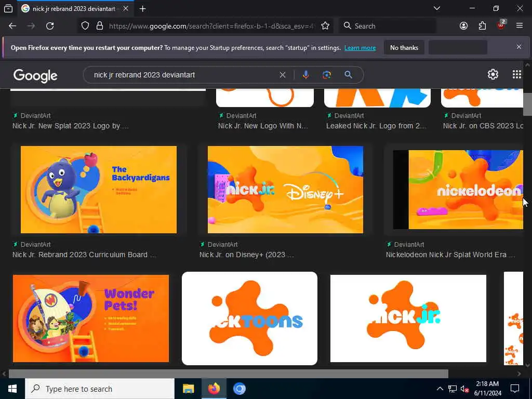
Task: Click DeviantArt source above Splat World Era title
Action: point(405,245)
